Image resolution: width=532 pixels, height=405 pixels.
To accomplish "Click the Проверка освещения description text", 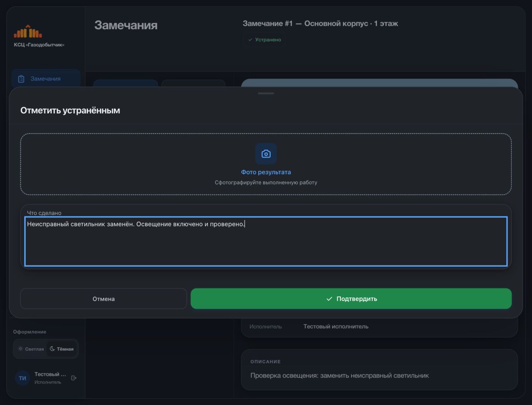I will point(339,375).
